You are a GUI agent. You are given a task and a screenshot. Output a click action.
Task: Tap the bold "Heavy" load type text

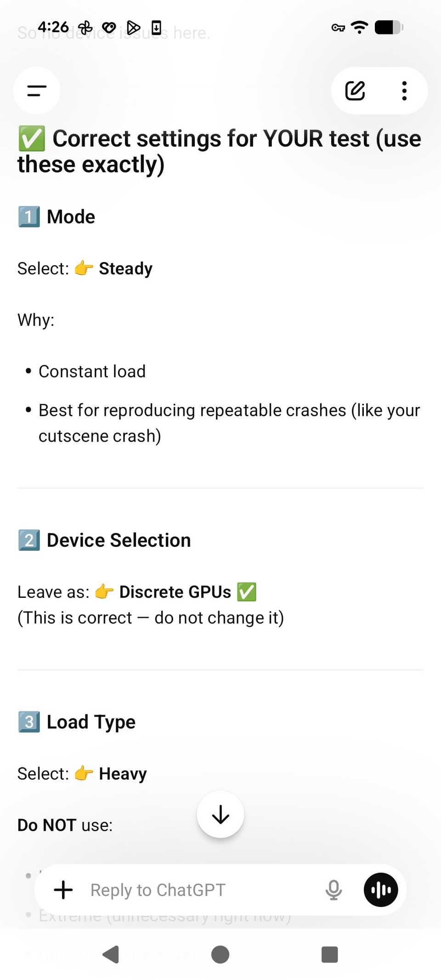tap(123, 774)
